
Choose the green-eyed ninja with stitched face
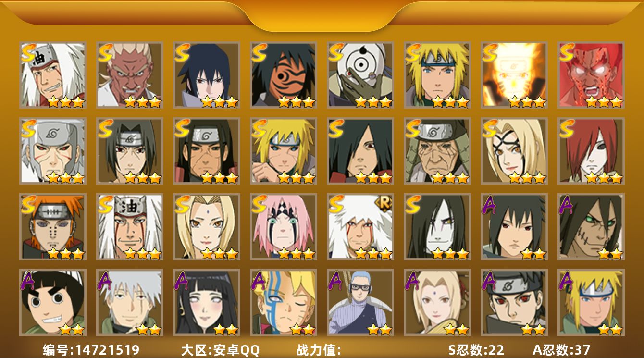591,227
